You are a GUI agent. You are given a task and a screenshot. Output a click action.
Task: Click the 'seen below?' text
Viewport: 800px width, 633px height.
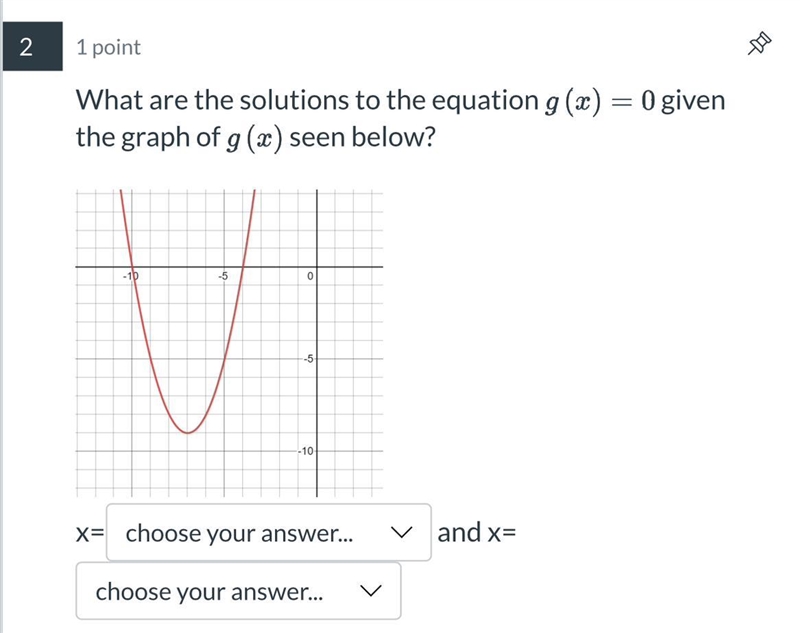(362, 137)
